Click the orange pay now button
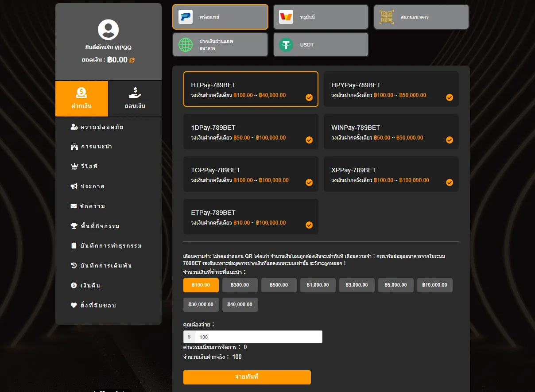The image size is (535, 392). pyautogui.click(x=247, y=377)
